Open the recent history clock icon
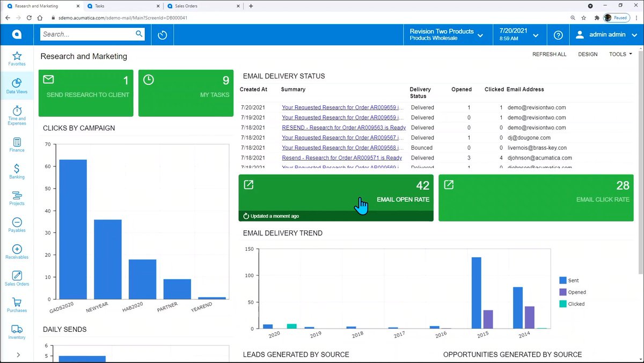This screenshot has height=363, width=644. pyautogui.click(x=163, y=35)
